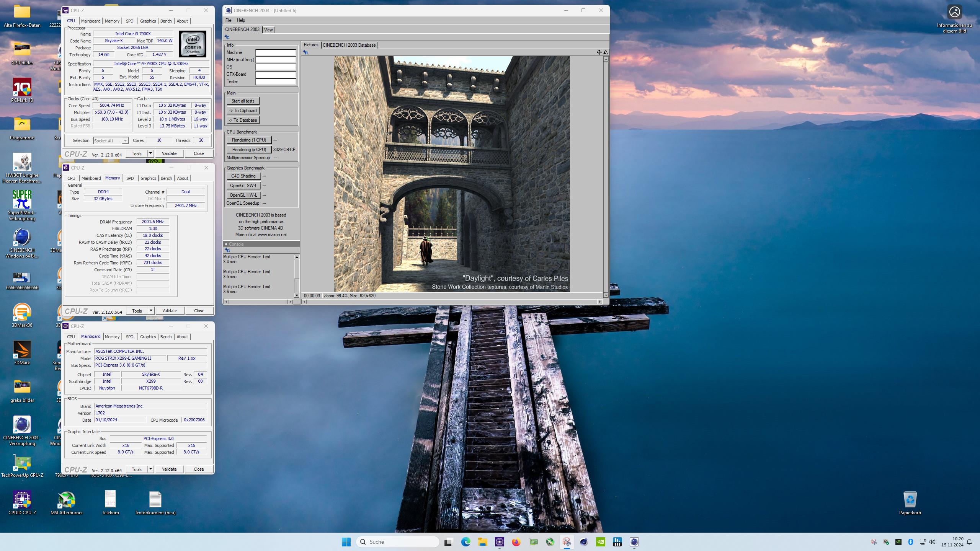Click the Suche taskbar search box
The width and height of the screenshot is (980, 551).
pyautogui.click(x=398, y=542)
